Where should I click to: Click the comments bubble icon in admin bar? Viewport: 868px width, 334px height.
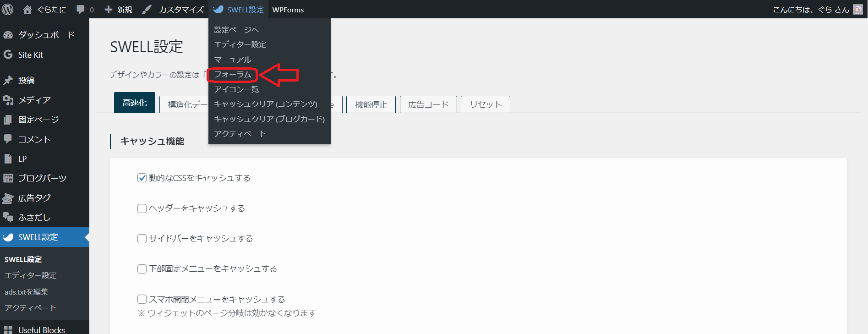click(x=81, y=10)
